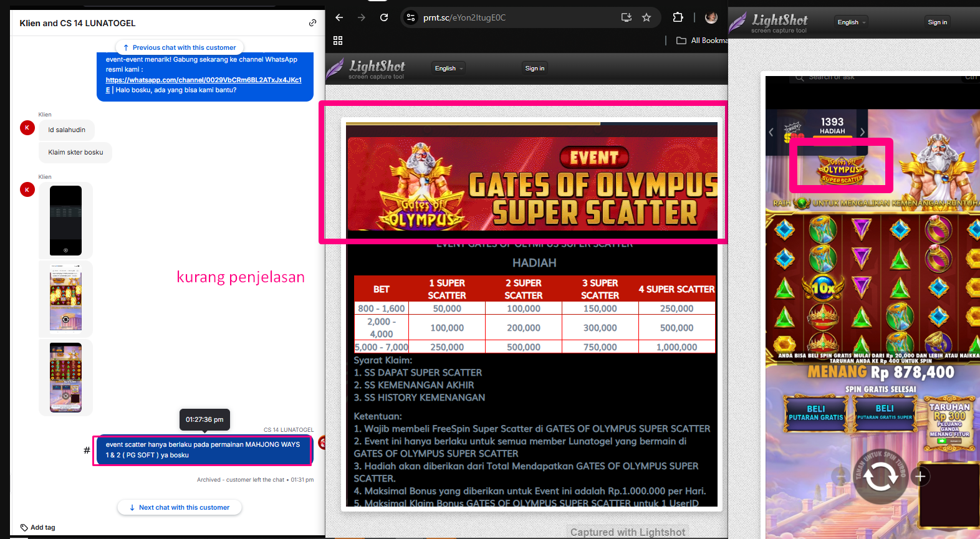Image resolution: width=980 pixels, height=539 pixels.
Task: Click Sign in on the middle LightShot page
Action: click(535, 69)
